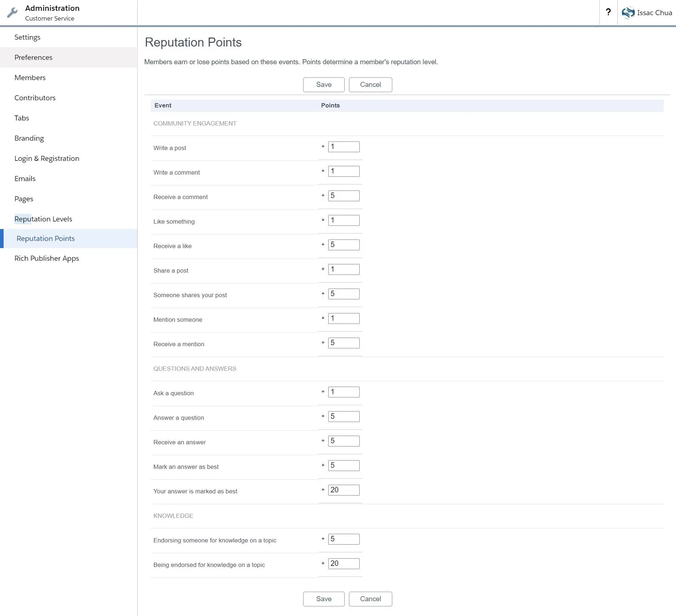Click the QUESTIONS AND ANSWERS section heading

pos(195,369)
